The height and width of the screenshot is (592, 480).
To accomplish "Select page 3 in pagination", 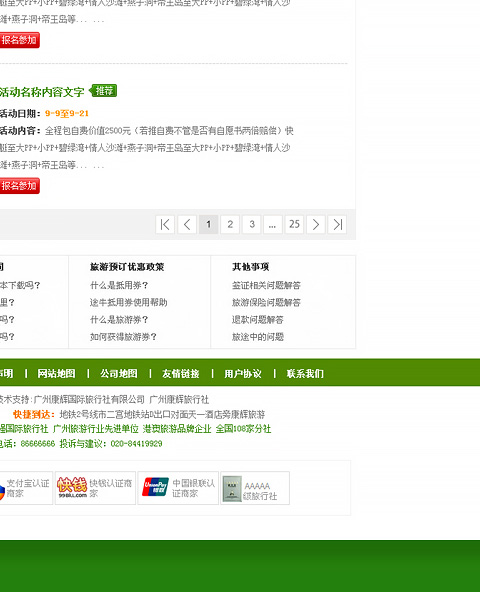I will point(252,225).
